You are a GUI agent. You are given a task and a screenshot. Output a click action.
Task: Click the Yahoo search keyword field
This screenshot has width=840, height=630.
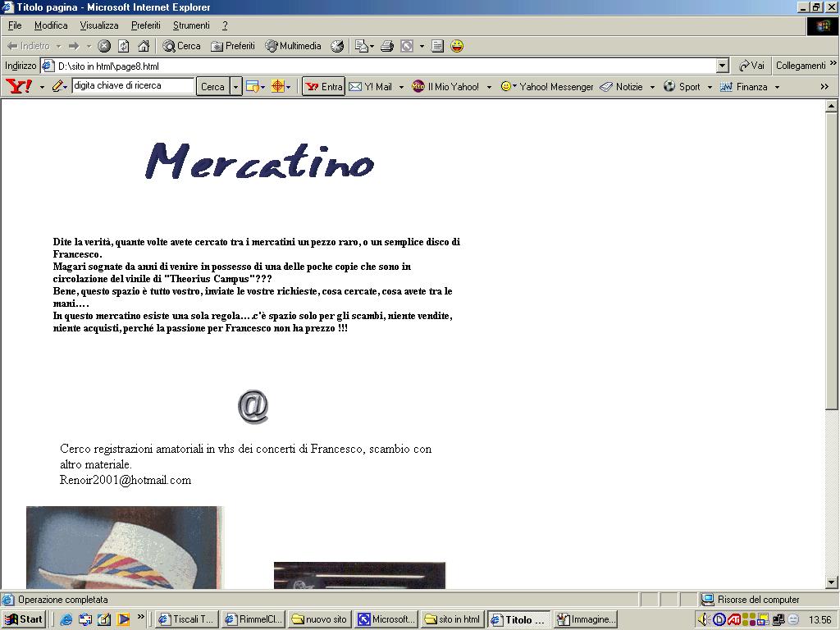133,85
